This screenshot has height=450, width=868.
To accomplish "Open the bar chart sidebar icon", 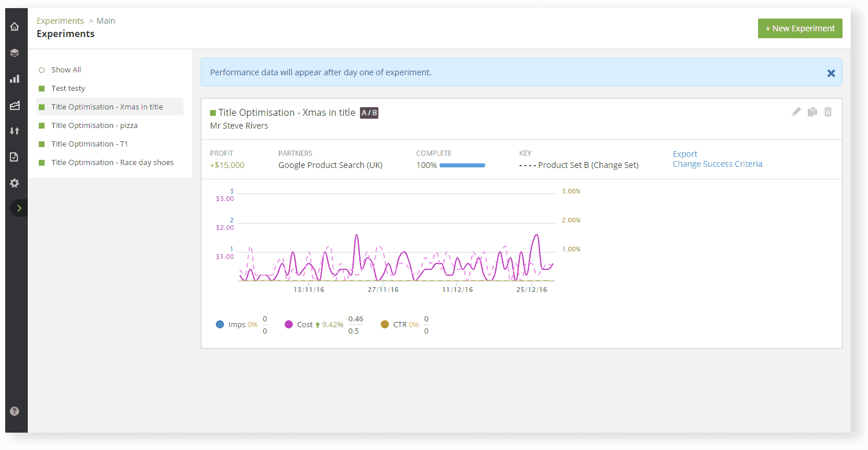I will point(14,79).
